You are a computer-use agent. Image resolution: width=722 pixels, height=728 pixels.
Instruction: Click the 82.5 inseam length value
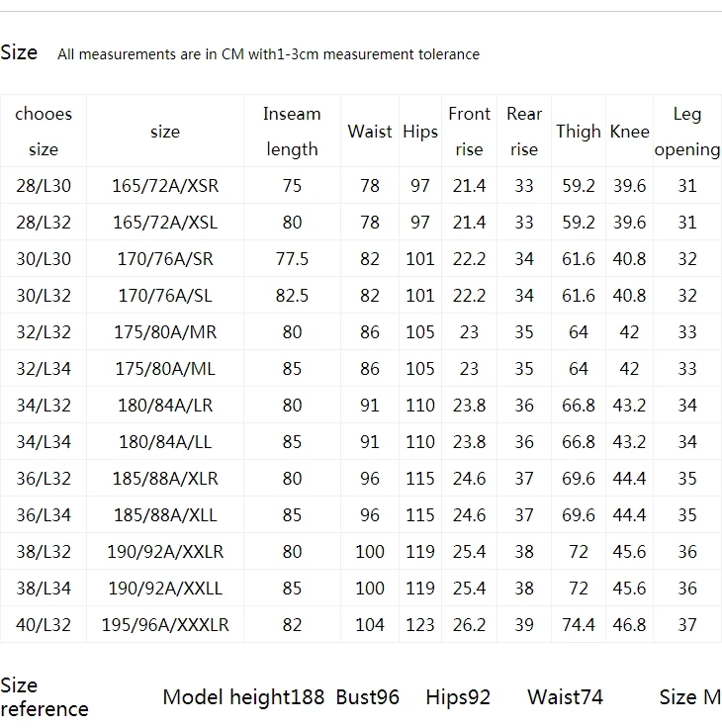[x=292, y=296]
